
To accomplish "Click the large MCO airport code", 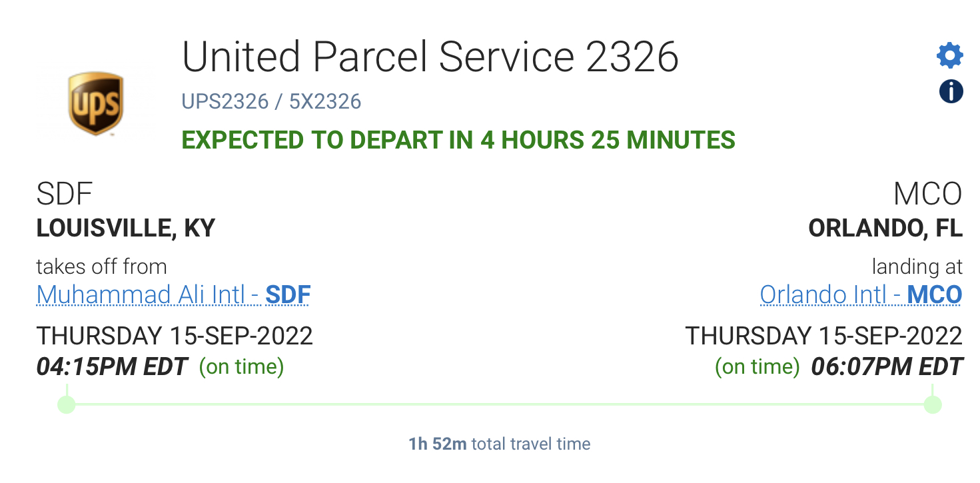I will point(928,195).
